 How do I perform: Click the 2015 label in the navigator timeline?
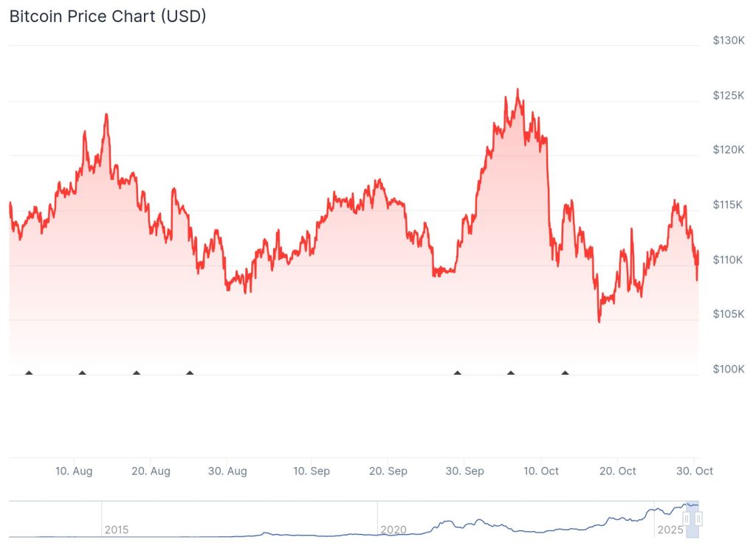116,530
